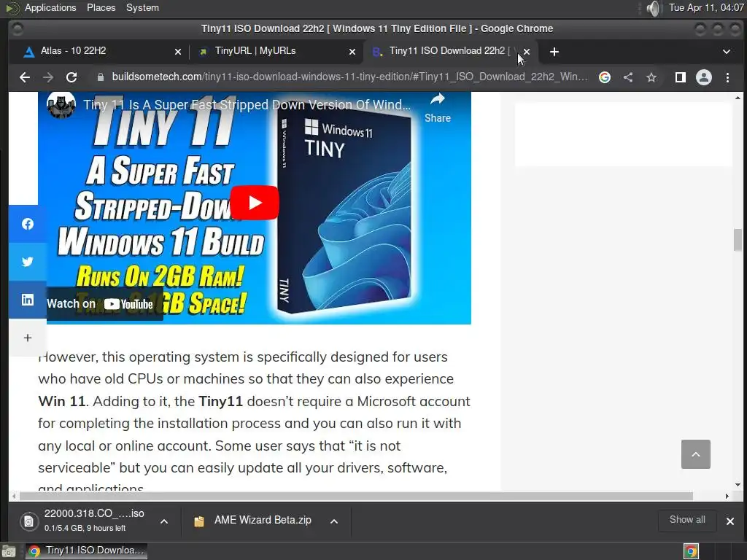Click the clock Tue Apr 11, 04:07
The height and width of the screenshot is (560, 747).
click(706, 8)
